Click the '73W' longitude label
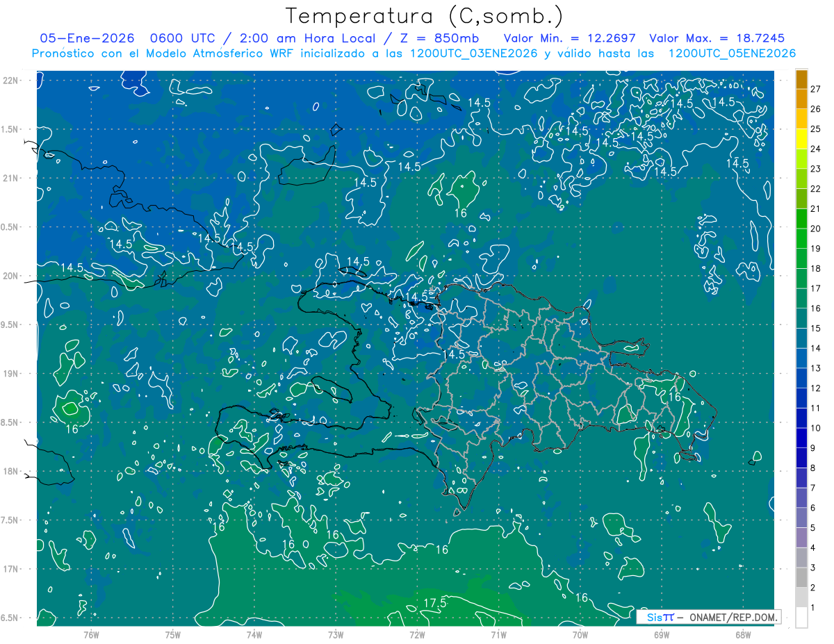Screen dimensions: 834x644 (x=336, y=635)
